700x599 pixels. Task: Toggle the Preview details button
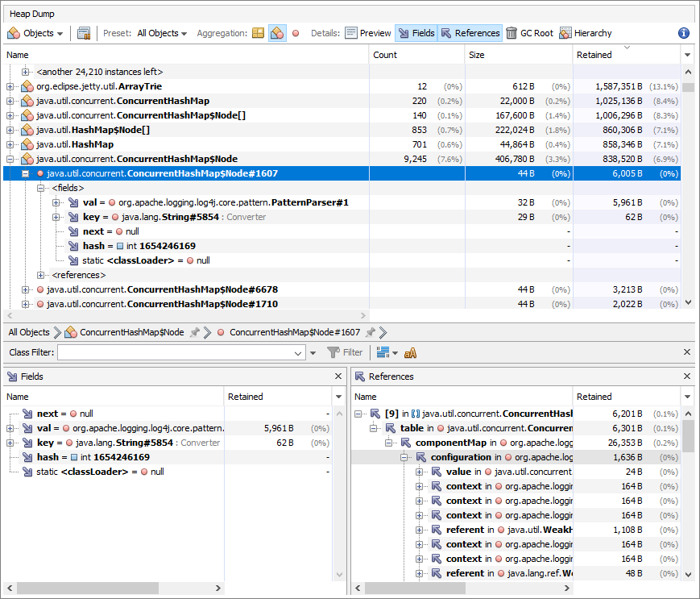coord(368,33)
